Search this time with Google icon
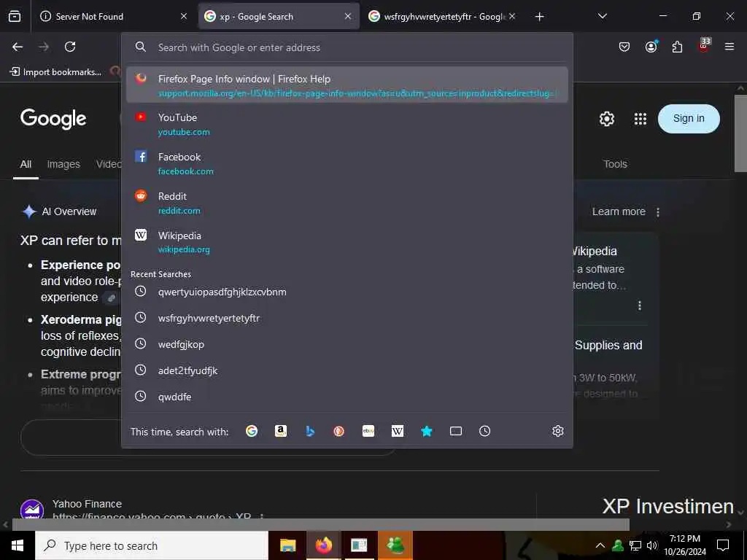 tap(252, 431)
